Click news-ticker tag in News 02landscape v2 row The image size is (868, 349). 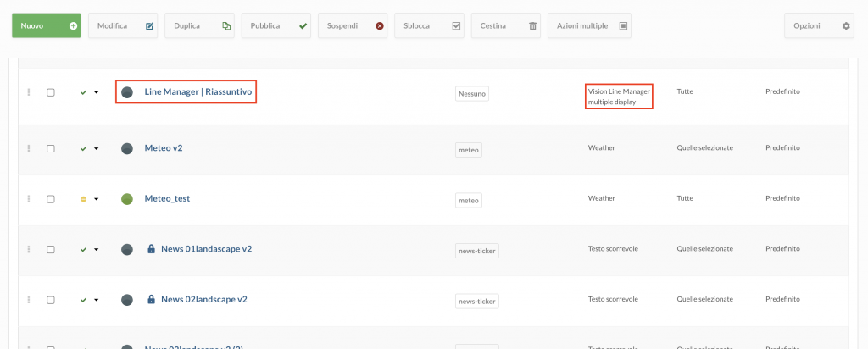(x=477, y=302)
